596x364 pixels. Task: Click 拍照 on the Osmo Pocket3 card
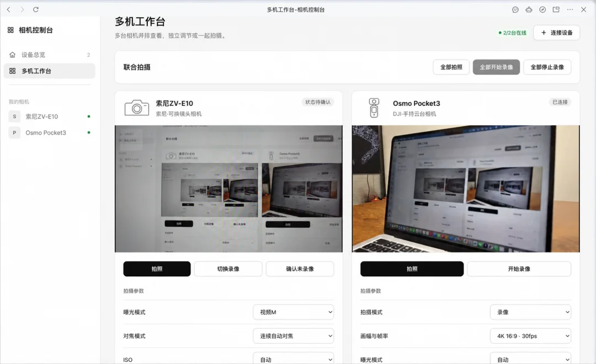pos(412,269)
